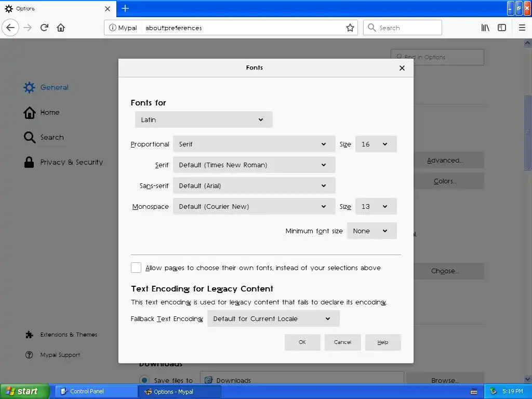
Task: Click the Privacy & Security padlock icon
Action: tap(29, 162)
